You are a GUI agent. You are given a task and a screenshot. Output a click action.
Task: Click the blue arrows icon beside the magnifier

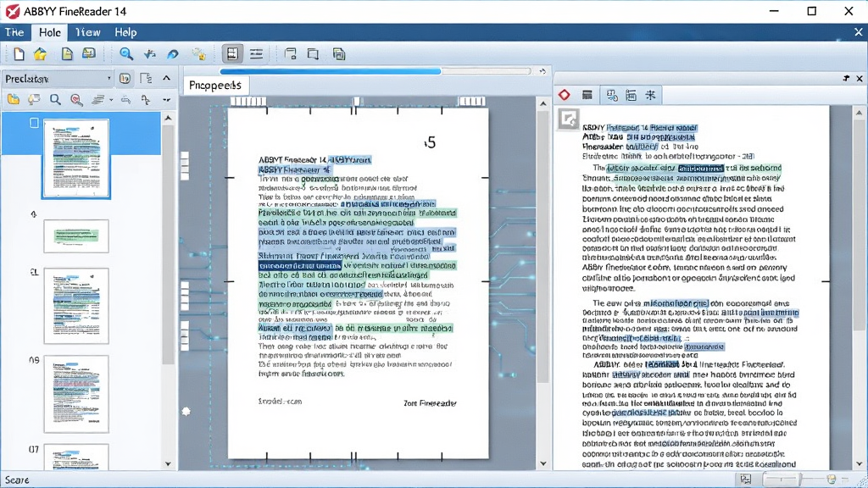click(149, 54)
